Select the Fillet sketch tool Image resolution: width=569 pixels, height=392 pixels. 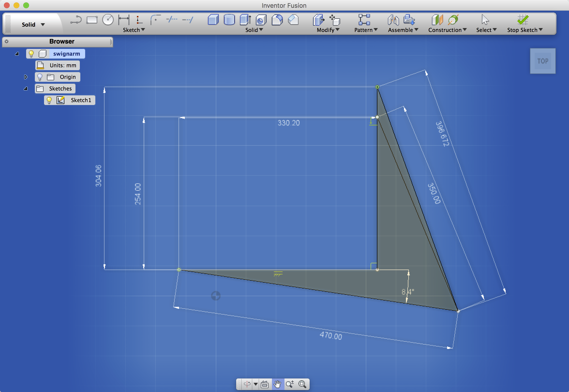pyautogui.click(x=156, y=20)
